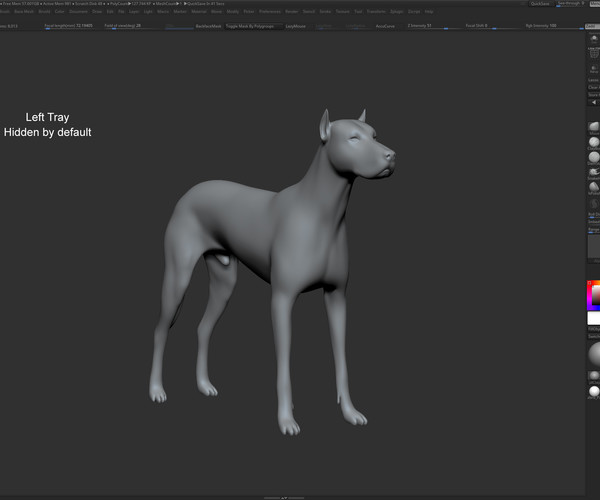Open the Transform menu
The image size is (600, 500).
pyautogui.click(x=376, y=11)
